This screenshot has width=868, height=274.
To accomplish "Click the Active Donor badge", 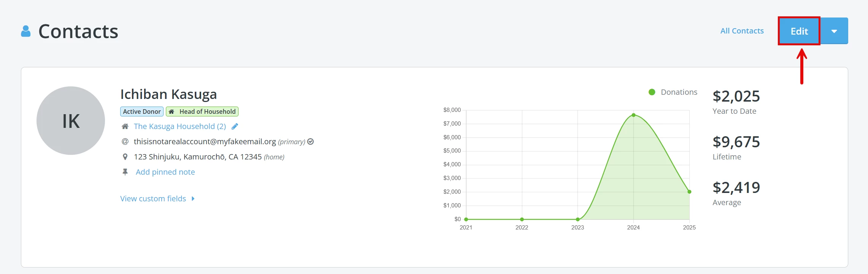I will (x=142, y=112).
